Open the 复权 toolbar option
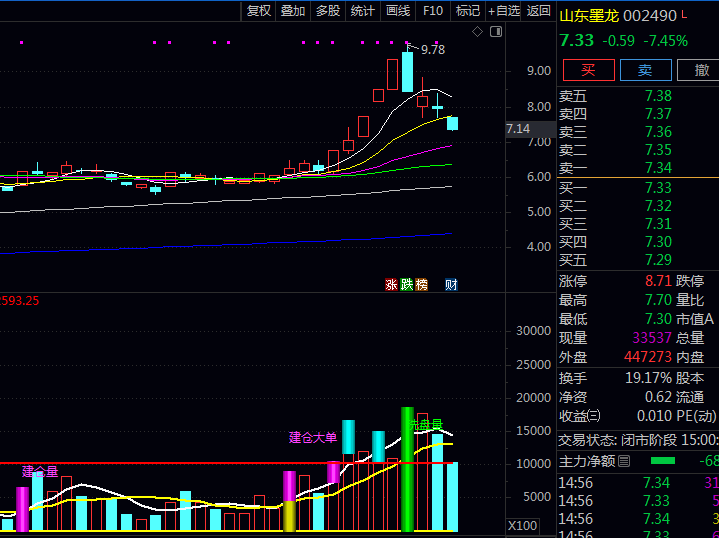Viewport: 719px width, 538px height. [x=259, y=11]
